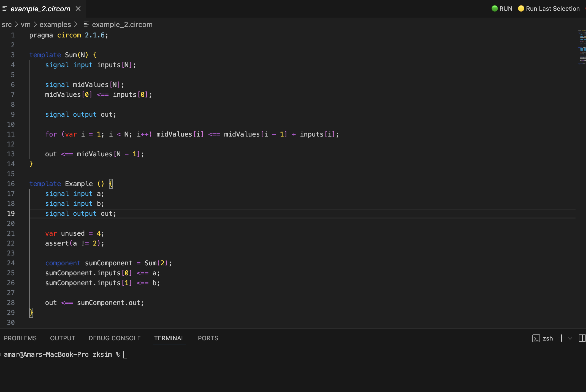Image resolution: width=586 pixels, height=392 pixels.
Task: Click the Run Last Selection button label
Action: [552, 9]
